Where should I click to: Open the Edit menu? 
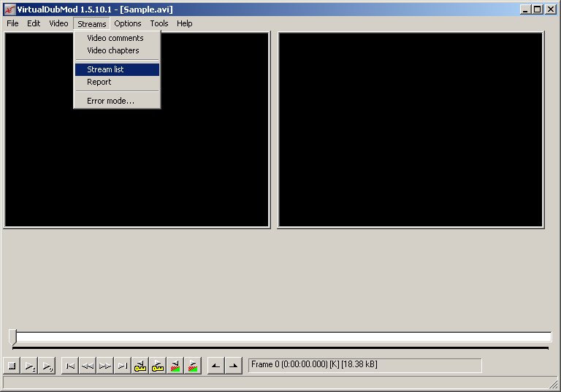click(x=34, y=23)
